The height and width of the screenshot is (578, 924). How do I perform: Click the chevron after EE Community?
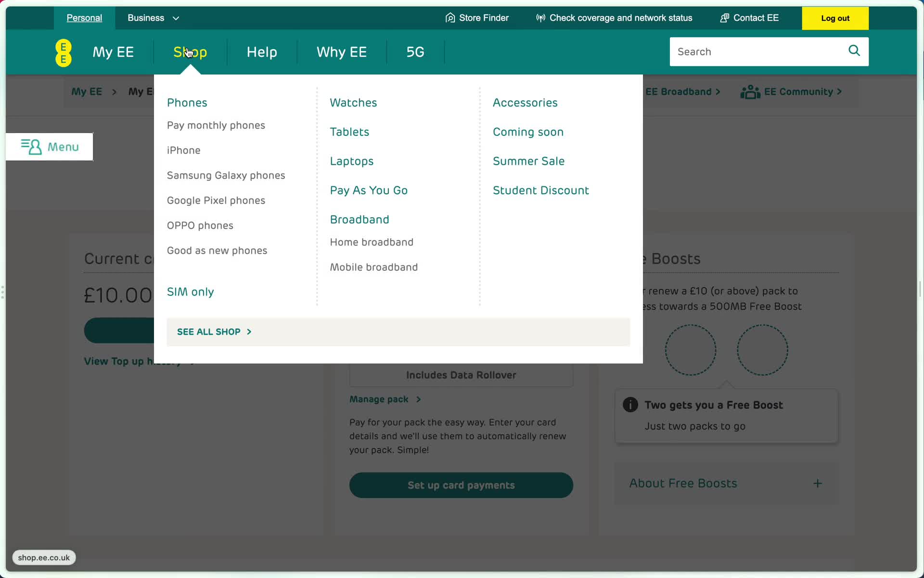point(839,92)
